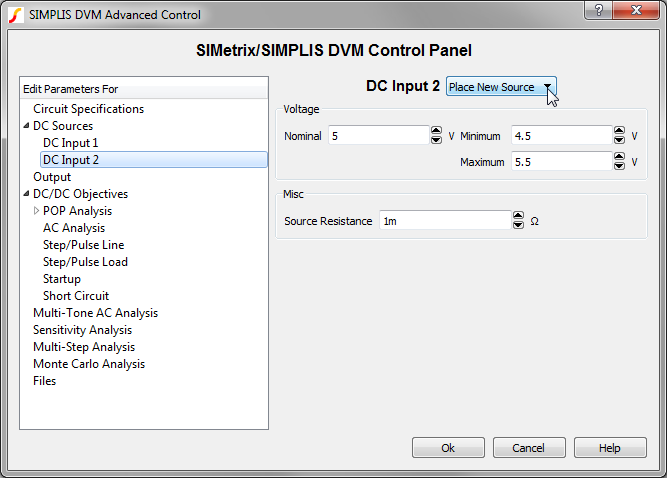Click the SIMPLIS app icon in title bar
The height and width of the screenshot is (478, 667).
(15, 15)
